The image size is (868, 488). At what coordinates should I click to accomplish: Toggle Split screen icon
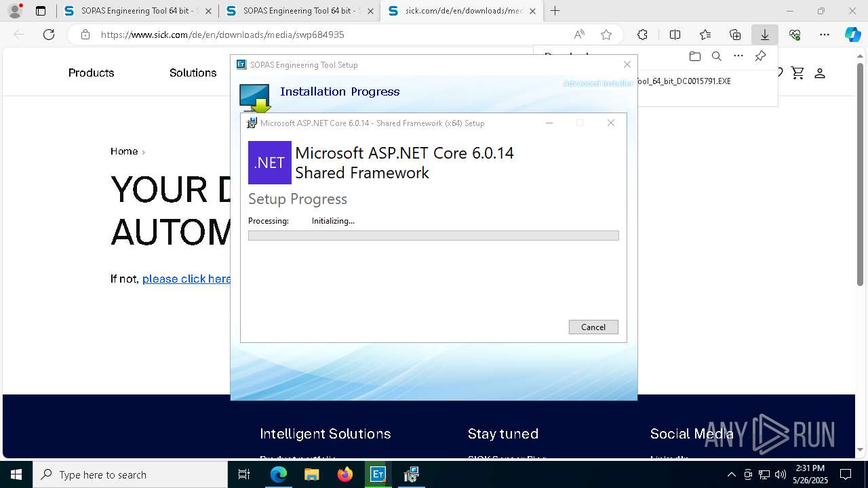point(675,35)
